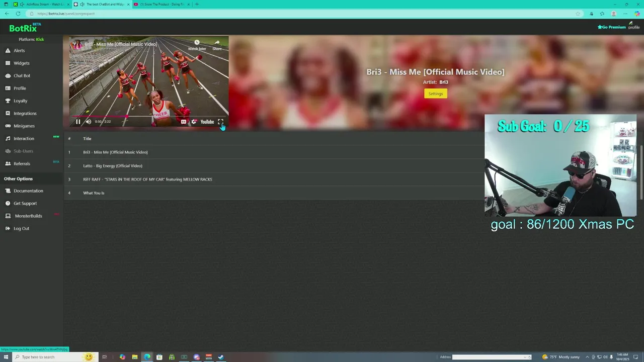This screenshot has width=644, height=362.
Task: Reload the page with refresh button
Action: point(18,14)
